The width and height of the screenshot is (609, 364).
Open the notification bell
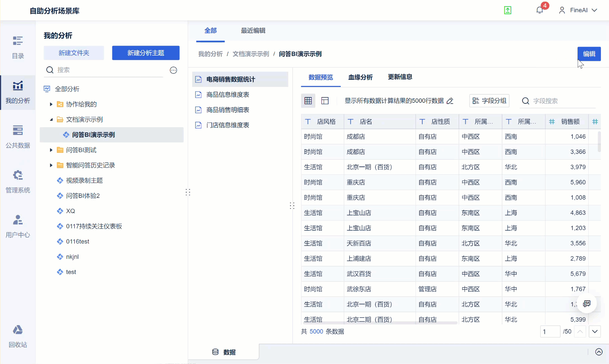pyautogui.click(x=540, y=10)
